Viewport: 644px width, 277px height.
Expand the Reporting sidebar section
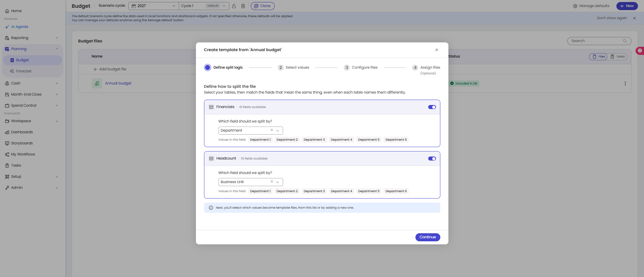pyautogui.click(x=57, y=38)
